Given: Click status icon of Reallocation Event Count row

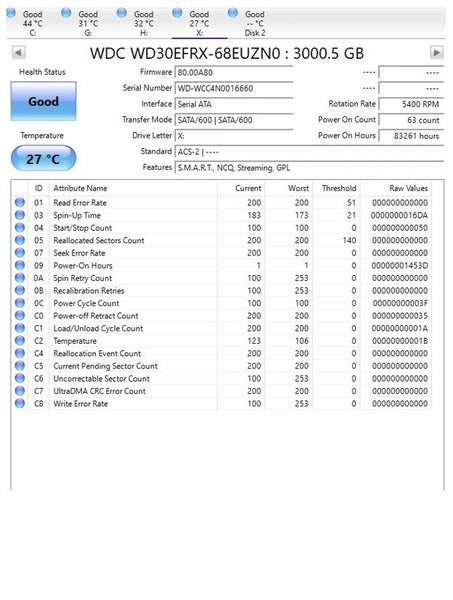Looking at the screenshot, I should pyautogui.click(x=20, y=353).
